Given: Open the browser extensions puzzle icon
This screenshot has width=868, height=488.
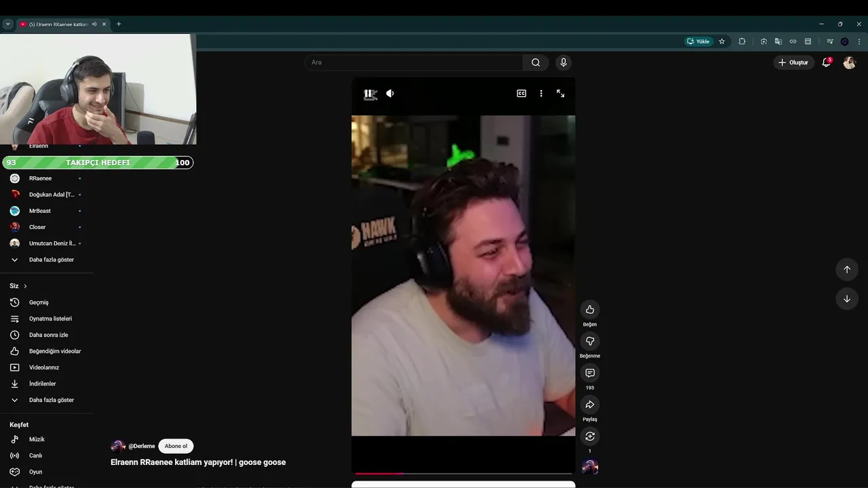Looking at the screenshot, I should pyautogui.click(x=742, y=41).
